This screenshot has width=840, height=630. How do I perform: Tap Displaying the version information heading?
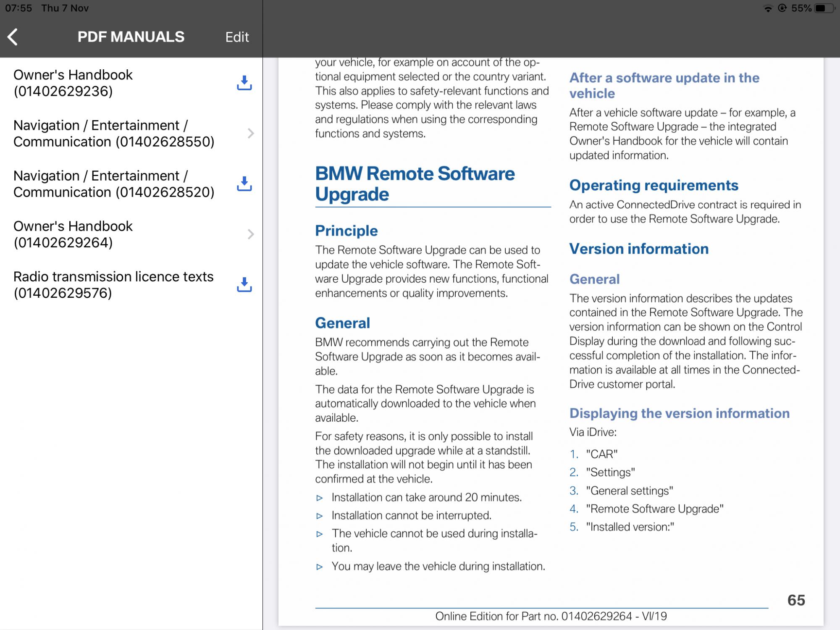click(680, 413)
